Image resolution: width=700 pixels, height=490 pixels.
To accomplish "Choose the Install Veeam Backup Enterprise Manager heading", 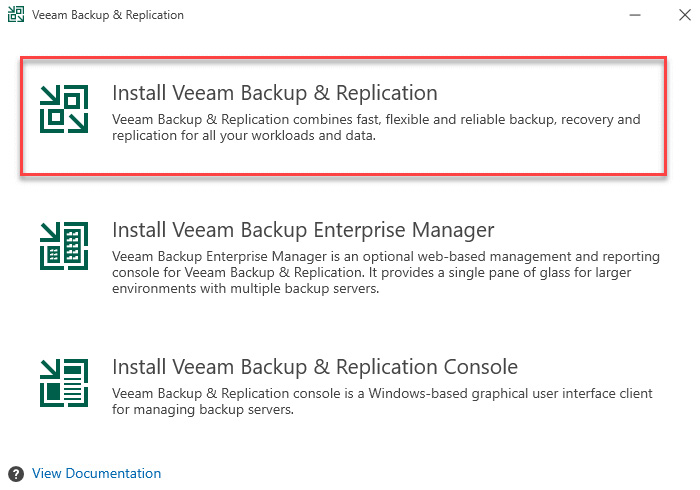I will pos(303,231).
